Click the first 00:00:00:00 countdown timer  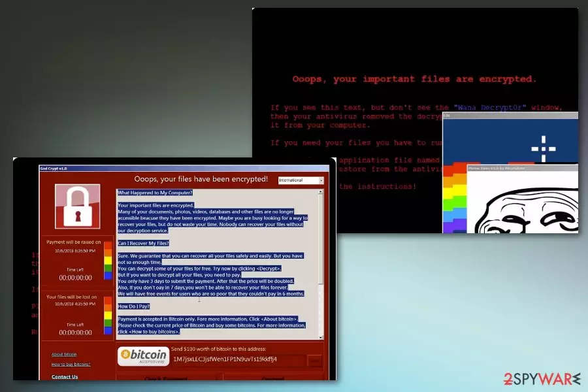[x=75, y=278]
